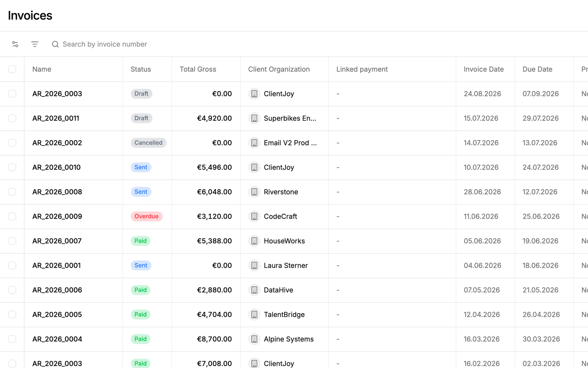The height and width of the screenshot is (368, 588).
Task: Open invoice AR_2026_0009
Action: coord(57,217)
